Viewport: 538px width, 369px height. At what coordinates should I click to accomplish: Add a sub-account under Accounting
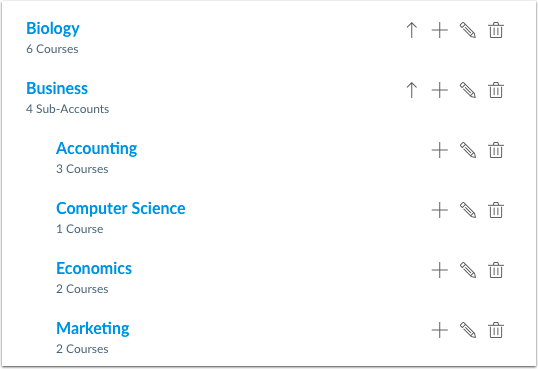[x=440, y=150]
